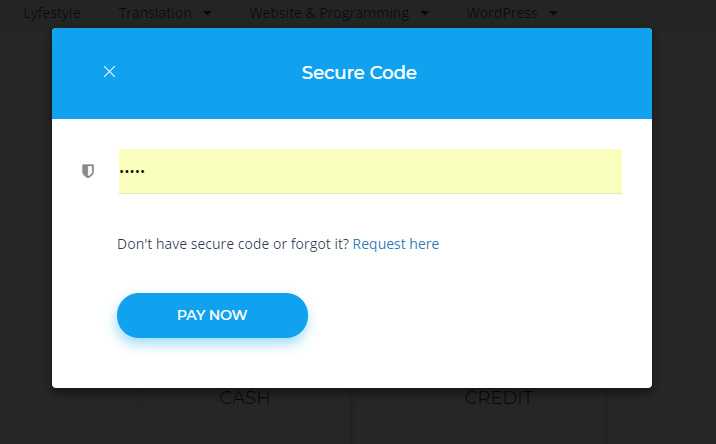Click the blue dialog header right of the title
Viewport: 716px width, 444px height.
[540, 73]
